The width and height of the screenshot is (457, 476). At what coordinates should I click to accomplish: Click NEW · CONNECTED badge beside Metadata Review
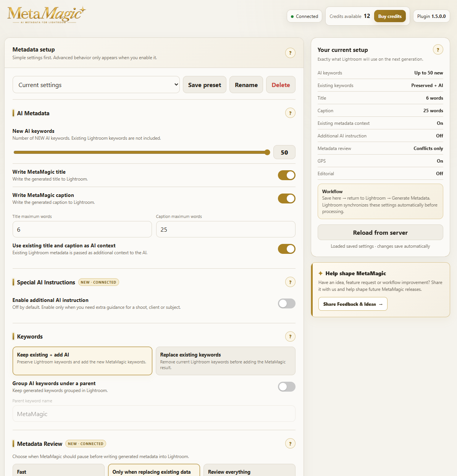(x=86, y=444)
